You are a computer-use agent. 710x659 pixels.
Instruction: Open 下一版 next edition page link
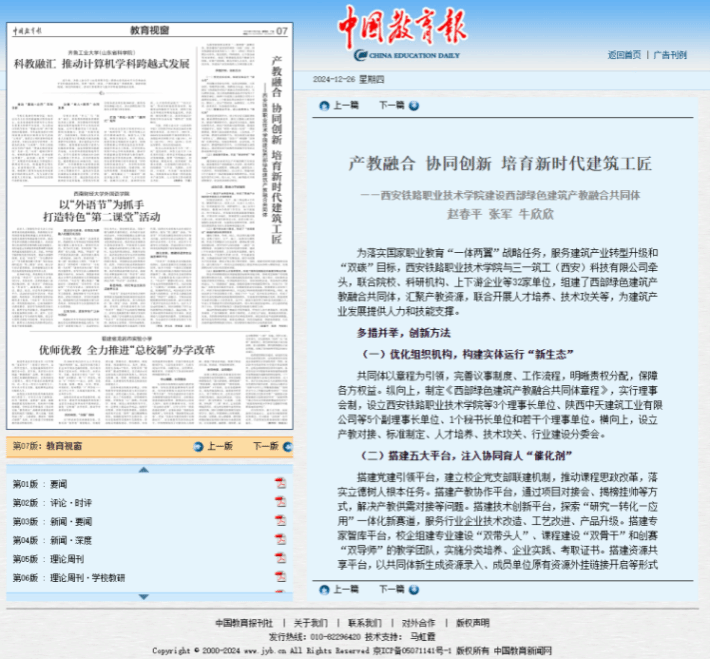[x=266, y=446]
